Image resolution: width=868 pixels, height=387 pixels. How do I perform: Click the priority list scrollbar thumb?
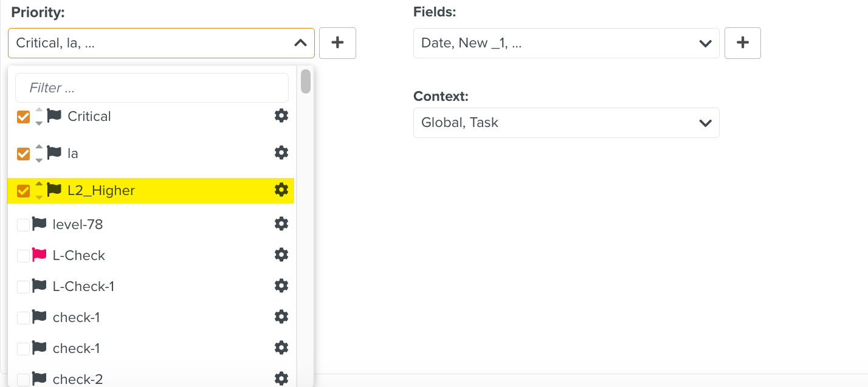[x=306, y=81]
